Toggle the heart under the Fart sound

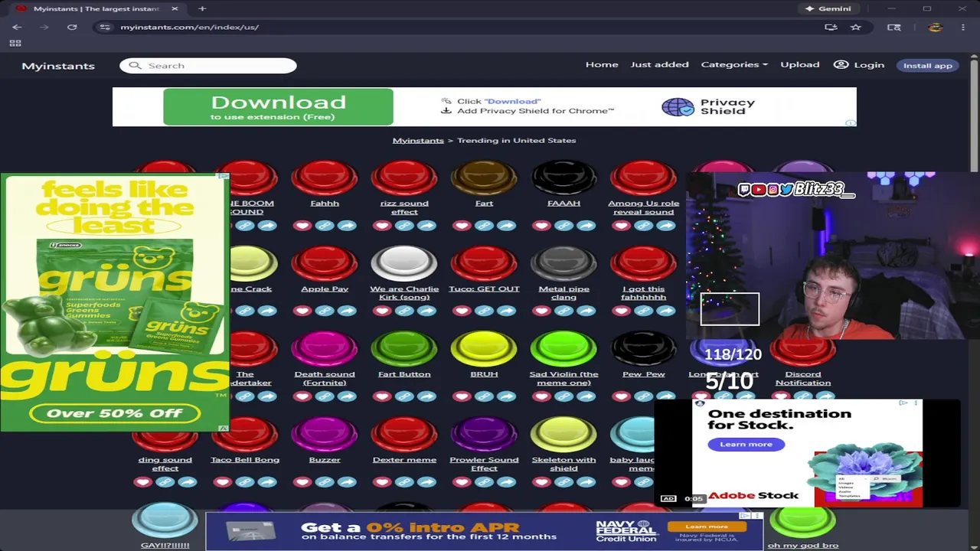point(462,226)
